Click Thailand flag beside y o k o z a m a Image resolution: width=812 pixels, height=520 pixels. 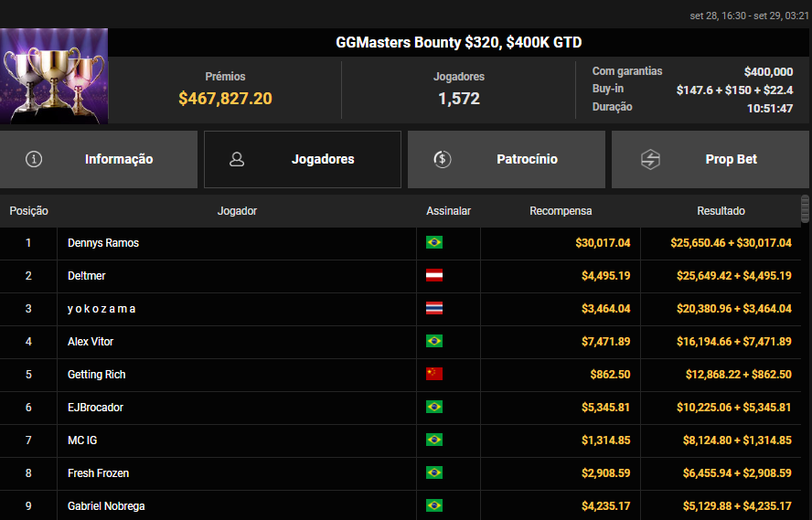(x=434, y=309)
